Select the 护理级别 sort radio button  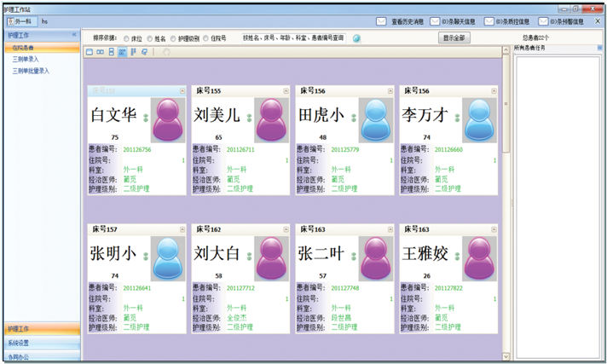175,38
